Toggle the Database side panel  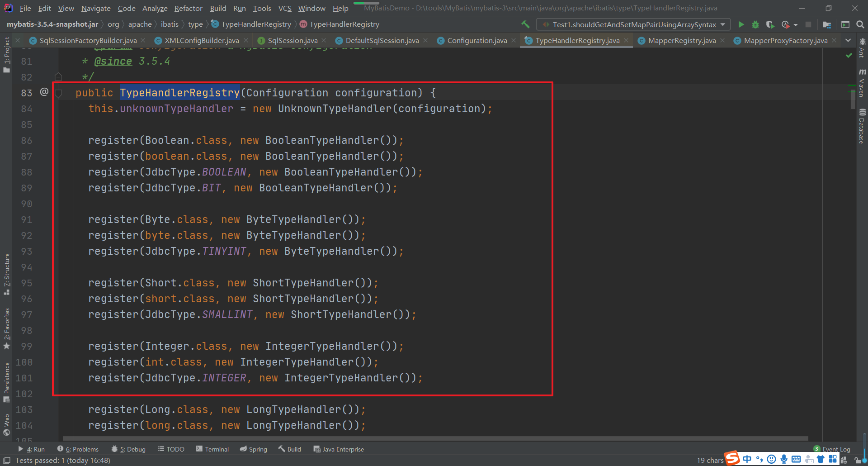pyautogui.click(x=862, y=127)
